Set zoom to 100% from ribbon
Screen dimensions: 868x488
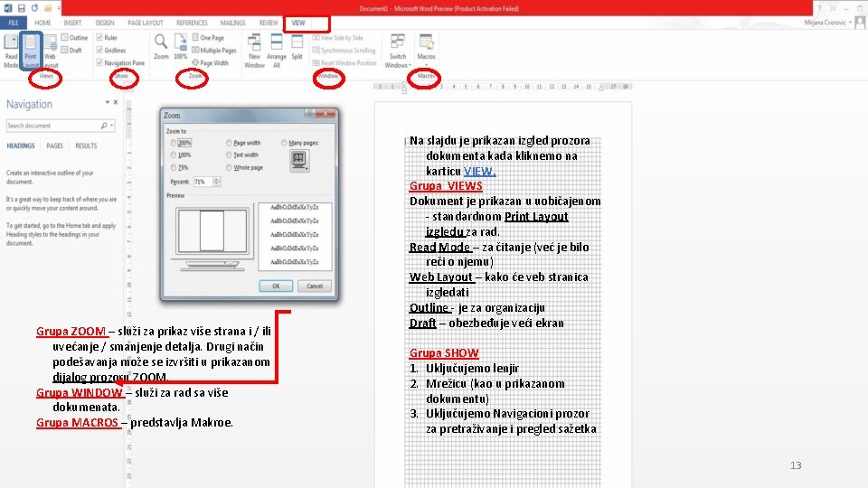point(181,47)
